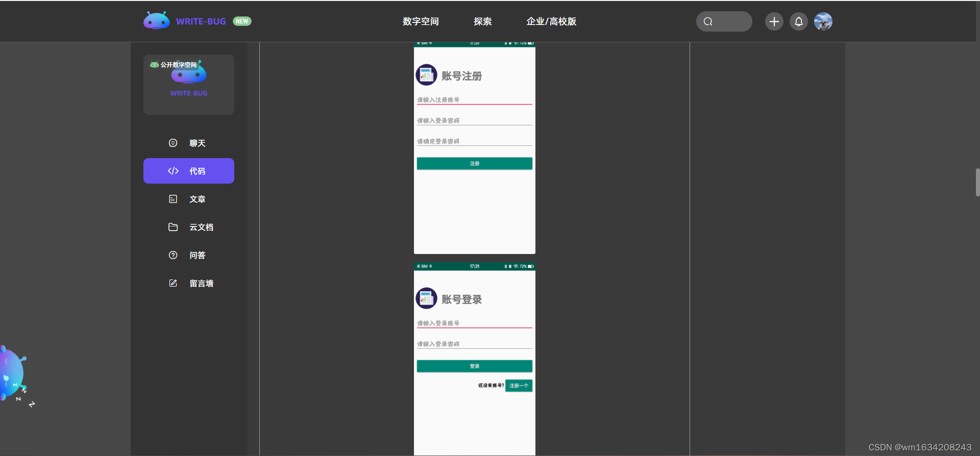The image size is (980, 456).
Task: Click the magnifier search icon
Action: point(708,21)
